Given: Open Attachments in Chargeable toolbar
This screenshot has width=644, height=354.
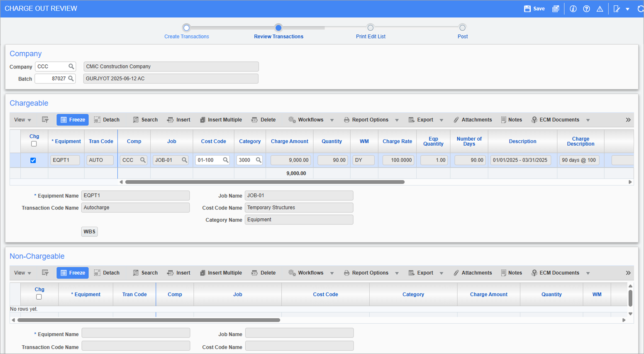Looking at the screenshot, I should [472, 120].
